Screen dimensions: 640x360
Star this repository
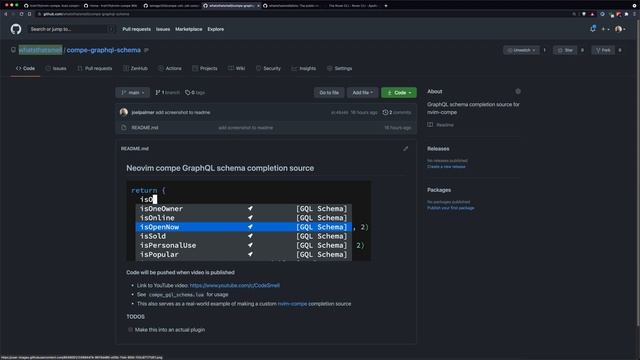click(565, 50)
